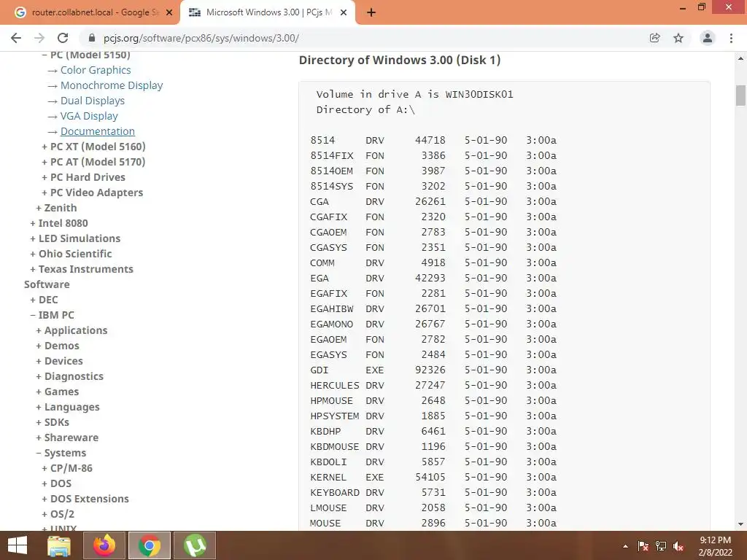The height and width of the screenshot is (560, 747).
Task: Open the Windows Start menu
Action: (x=18, y=545)
